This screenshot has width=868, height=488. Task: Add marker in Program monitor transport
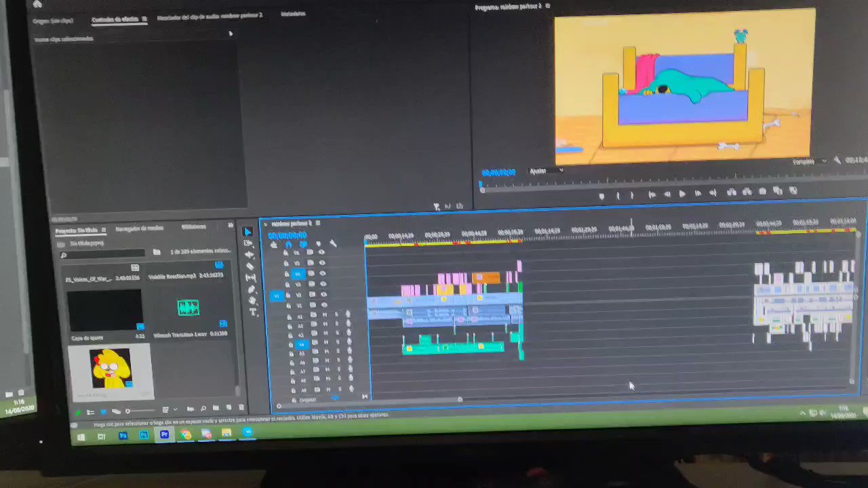[601, 196]
